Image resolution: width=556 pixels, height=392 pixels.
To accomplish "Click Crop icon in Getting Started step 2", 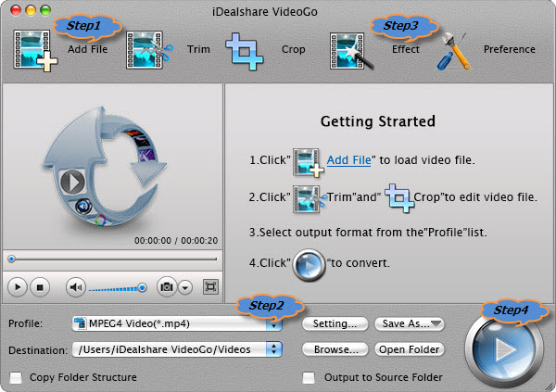I will [x=399, y=198].
